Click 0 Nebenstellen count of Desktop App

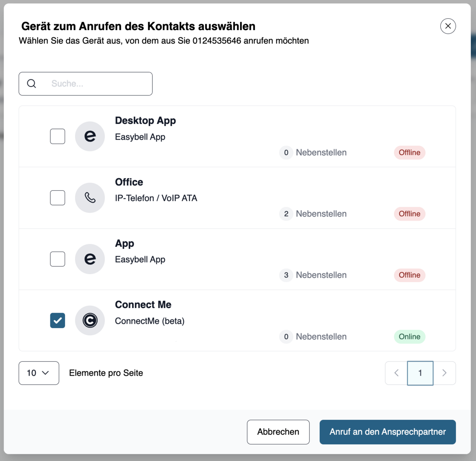pyautogui.click(x=313, y=153)
